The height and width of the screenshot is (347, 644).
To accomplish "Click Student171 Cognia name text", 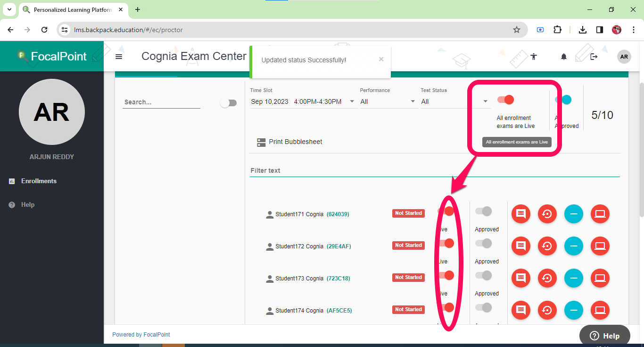I will 299,214.
